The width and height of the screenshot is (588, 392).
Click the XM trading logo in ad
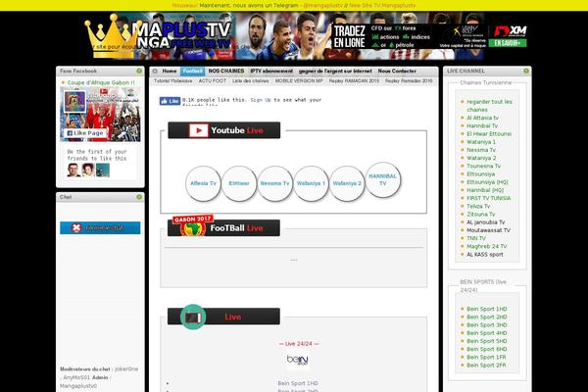pyautogui.click(x=510, y=30)
